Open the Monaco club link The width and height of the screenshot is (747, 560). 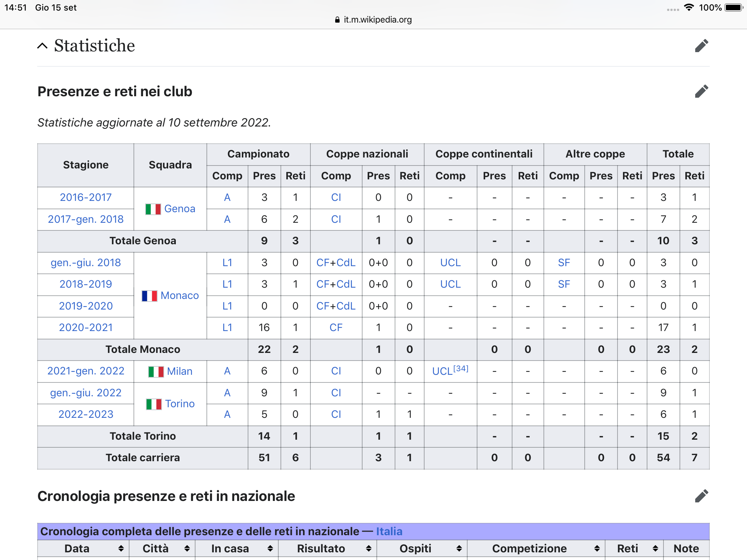coord(179,295)
